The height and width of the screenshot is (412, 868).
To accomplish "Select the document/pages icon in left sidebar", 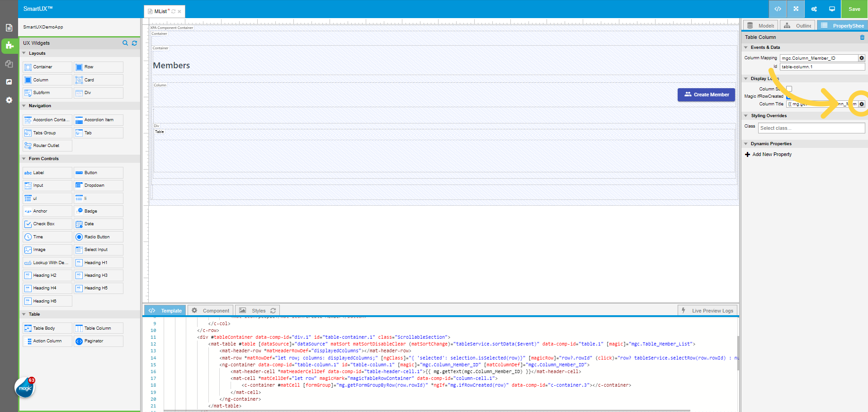I will [9, 28].
